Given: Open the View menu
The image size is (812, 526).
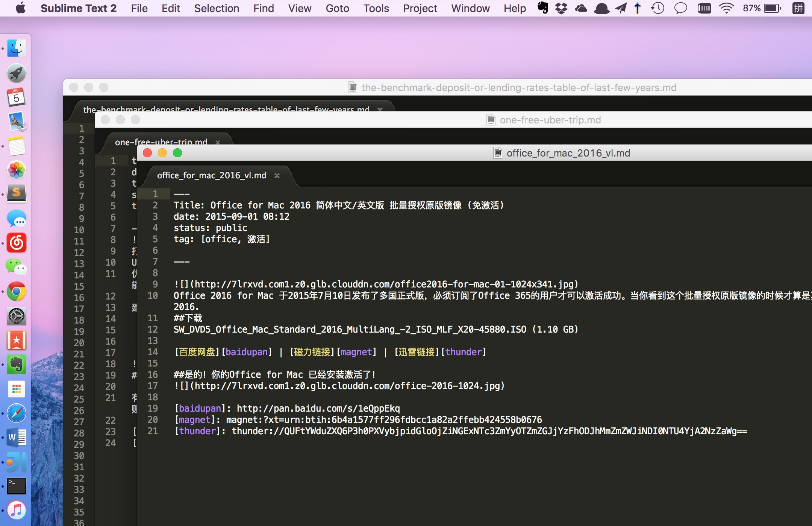Looking at the screenshot, I should pos(300,8).
